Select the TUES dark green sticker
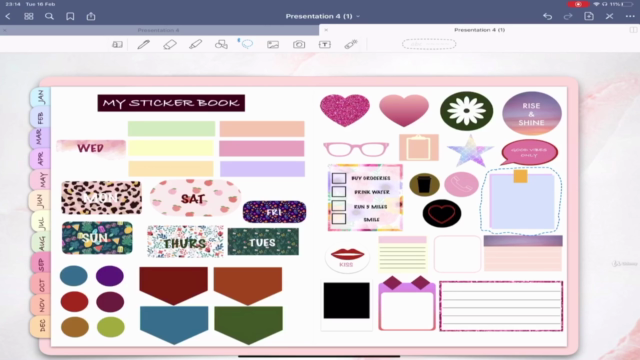Image resolution: width=640 pixels, height=360 pixels. tap(263, 242)
